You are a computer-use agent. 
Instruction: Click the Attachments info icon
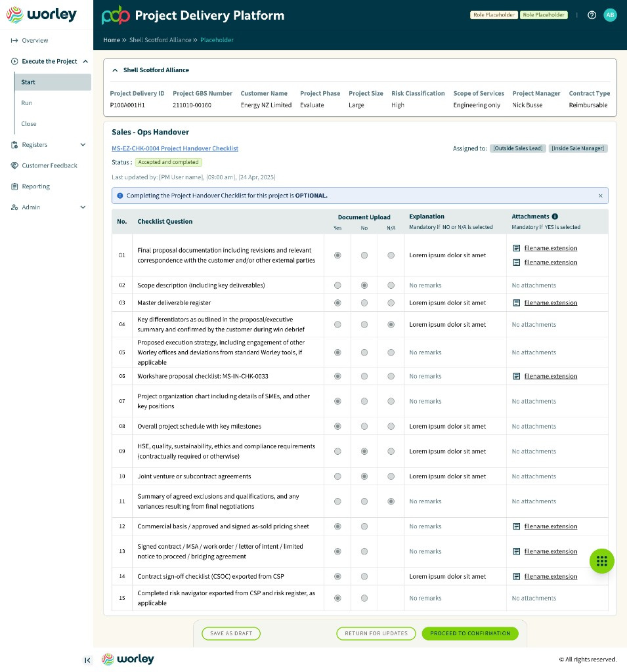[555, 217]
